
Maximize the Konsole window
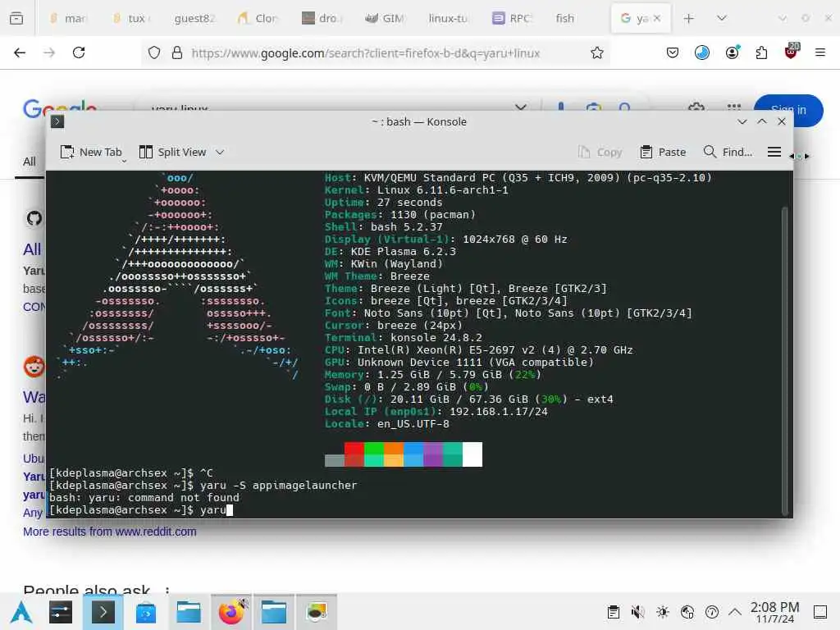(x=762, y=121)
